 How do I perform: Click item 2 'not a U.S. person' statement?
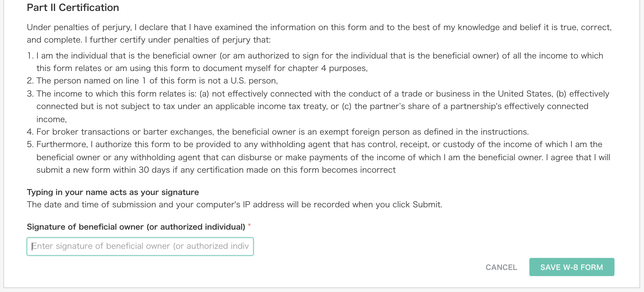pos(152,81)
